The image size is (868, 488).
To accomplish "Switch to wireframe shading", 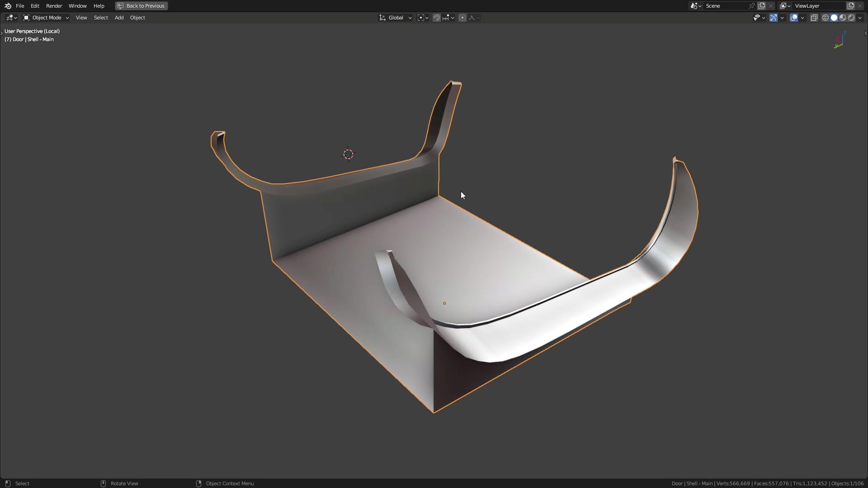I will (x=826, y=18).
